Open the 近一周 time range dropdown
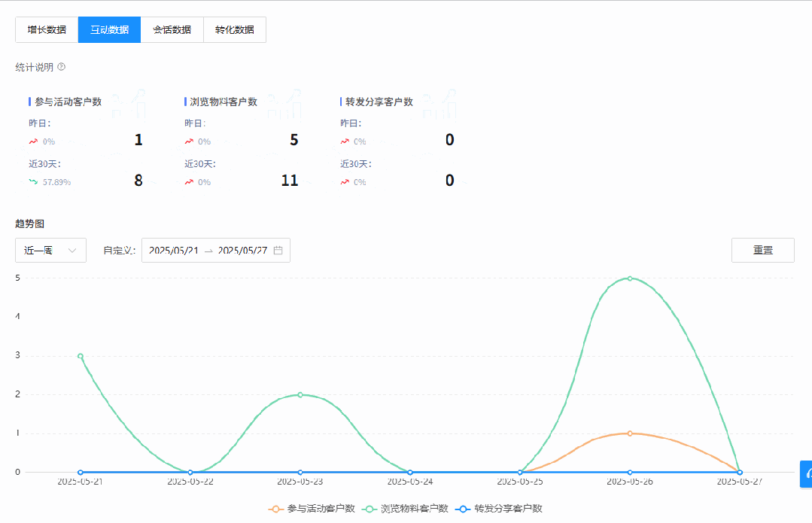The height and width of the screenshot is (523, 812). point(50,251)
